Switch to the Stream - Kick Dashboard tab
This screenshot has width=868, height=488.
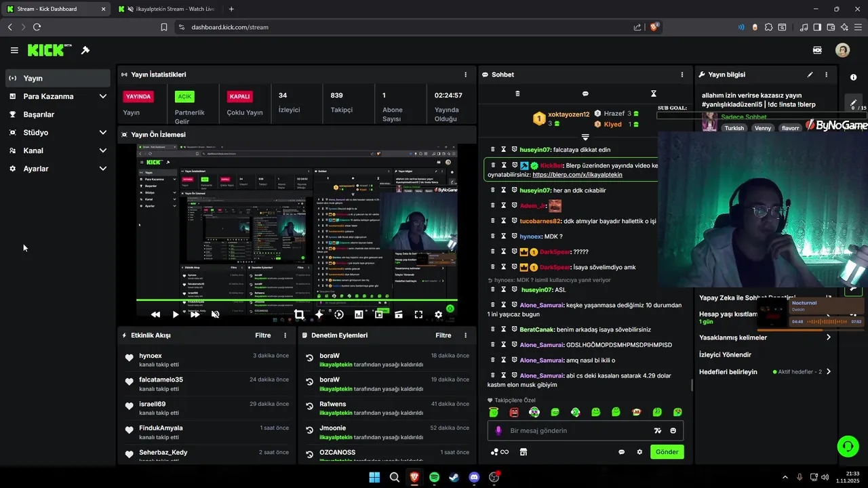point(56,9)
